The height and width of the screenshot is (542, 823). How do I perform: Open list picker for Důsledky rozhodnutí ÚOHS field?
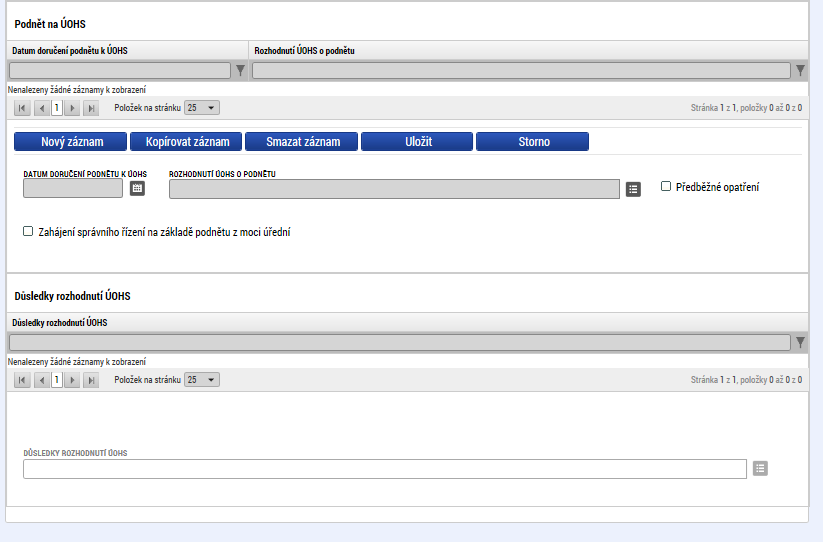[760, 469]
